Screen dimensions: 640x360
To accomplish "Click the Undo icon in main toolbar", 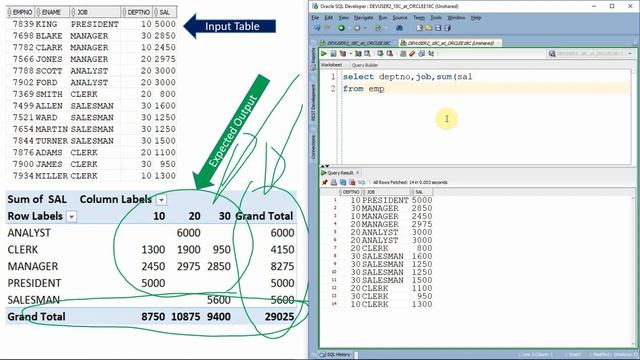I will click(x=317, y=28).
